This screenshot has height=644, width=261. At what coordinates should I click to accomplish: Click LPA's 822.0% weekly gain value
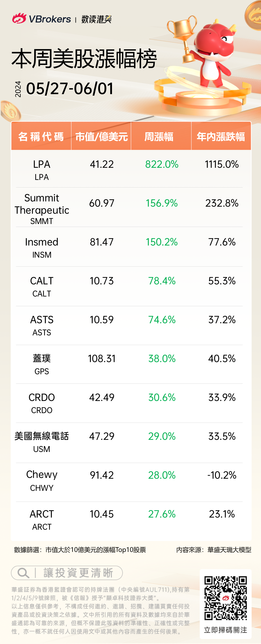coord(162,164)
